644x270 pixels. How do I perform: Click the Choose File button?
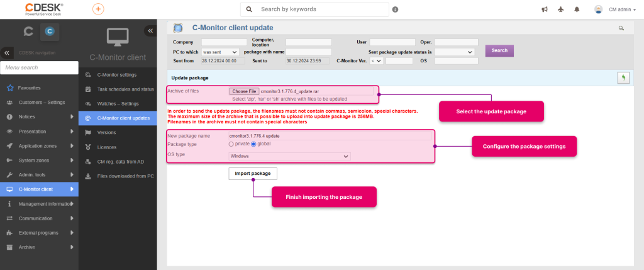pos(244,91)
